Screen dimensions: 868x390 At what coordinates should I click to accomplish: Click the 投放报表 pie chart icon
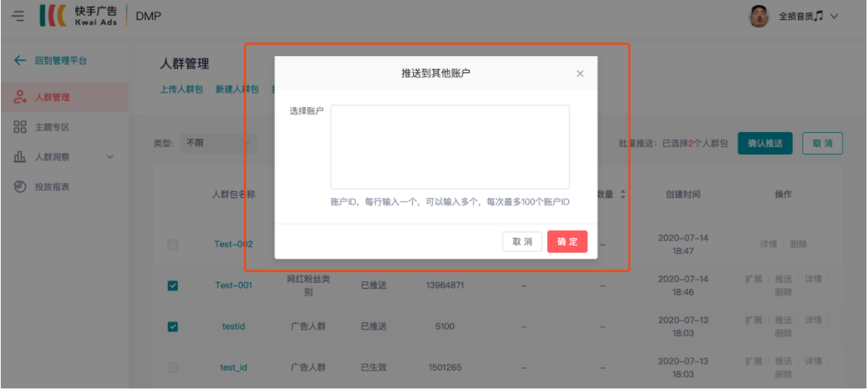pos(20,186)
